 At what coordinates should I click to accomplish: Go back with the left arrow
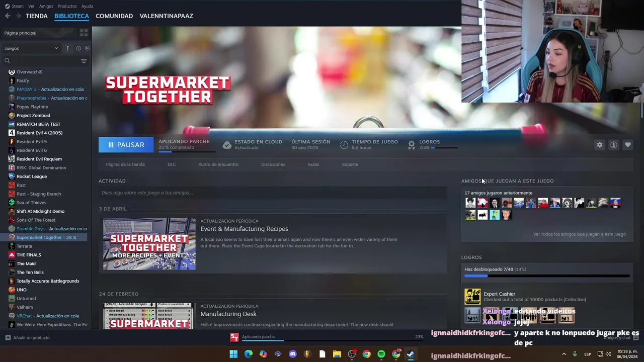click(8, 16)
